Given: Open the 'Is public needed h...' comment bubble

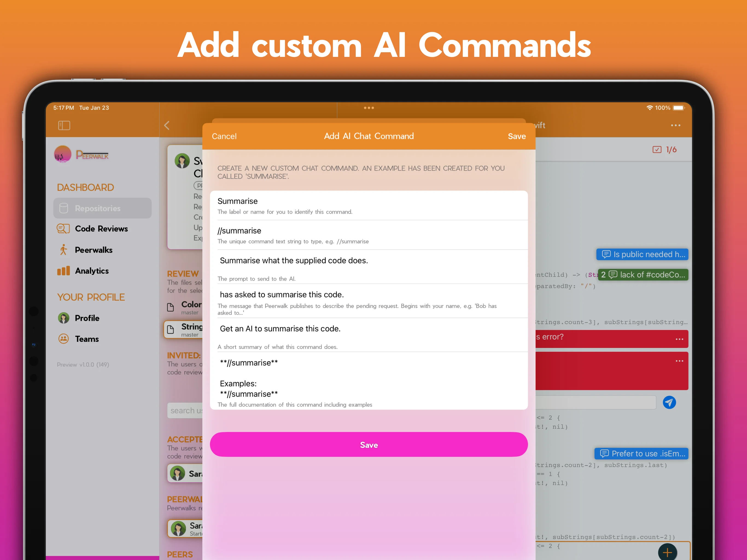Looking at the screenshot, I should tap(642, 254).
